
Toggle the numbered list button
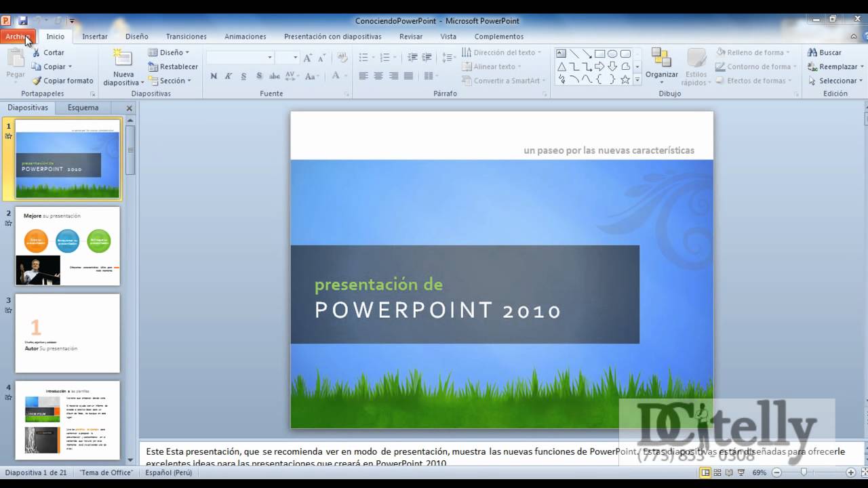click(x=384, y=58)
